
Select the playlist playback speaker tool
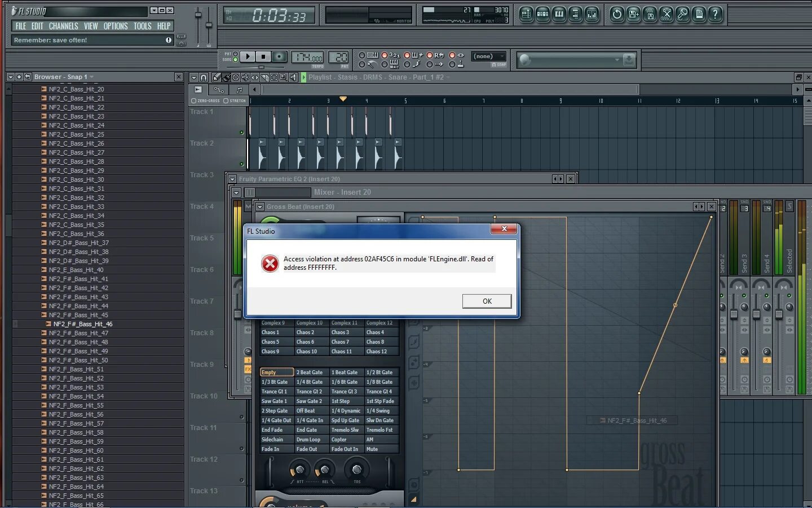pos(293,77)
